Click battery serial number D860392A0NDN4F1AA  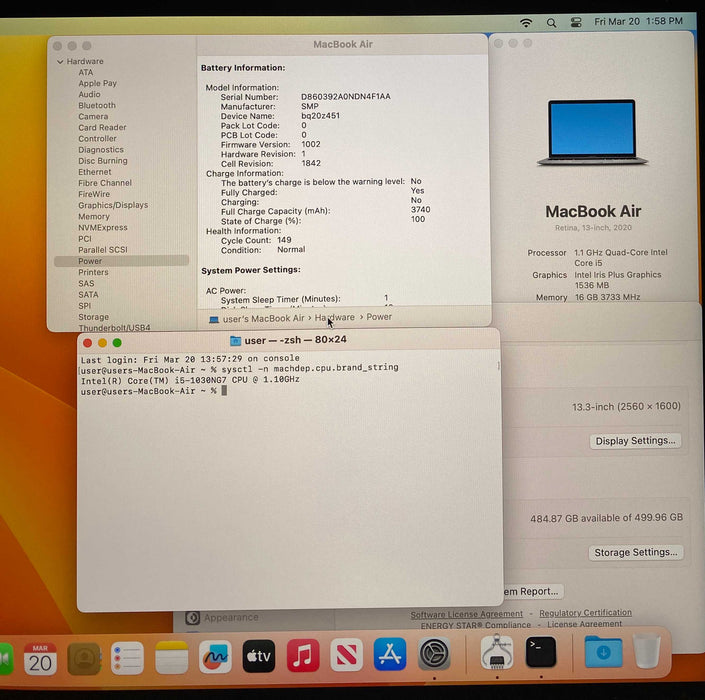[x=345, y=97]
